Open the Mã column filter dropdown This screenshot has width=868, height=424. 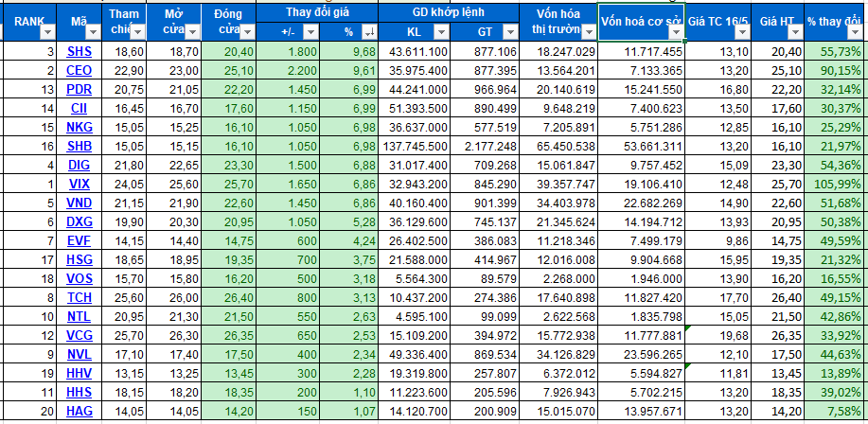pyautogui.click(x=93, y=32)
